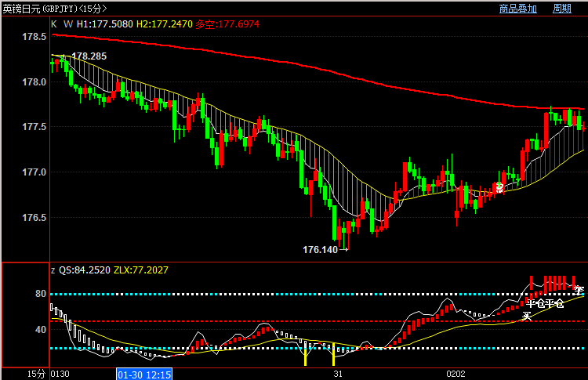The width and height of the screenshot is (588, 380).
Task: Open the 周期 period link
Action: (x=562, y=9)
